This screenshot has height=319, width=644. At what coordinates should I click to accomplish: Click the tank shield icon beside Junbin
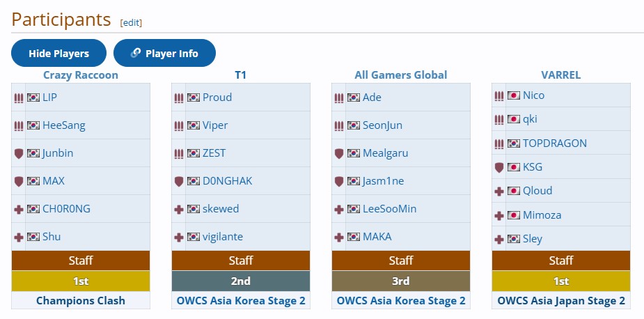click(x=19, y=153)
